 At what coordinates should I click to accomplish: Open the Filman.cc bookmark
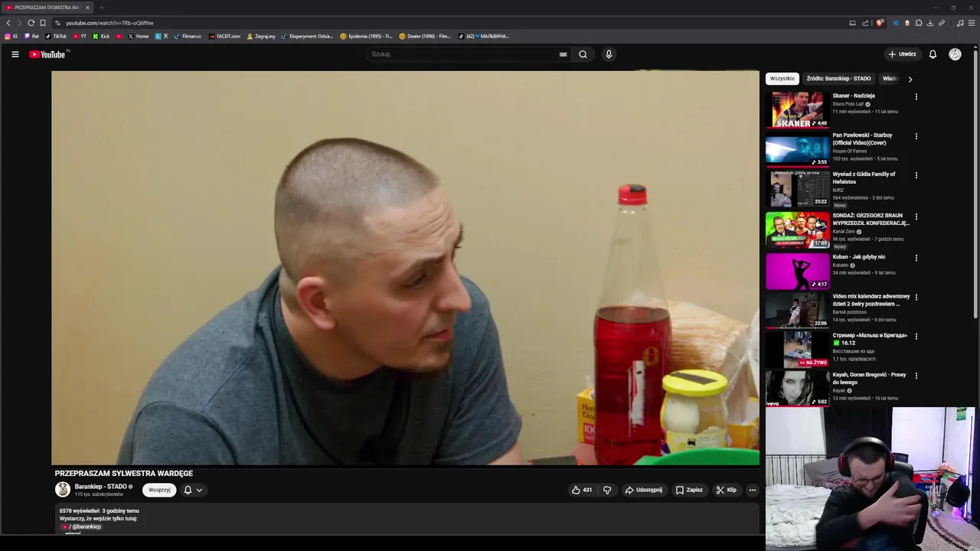188,36
